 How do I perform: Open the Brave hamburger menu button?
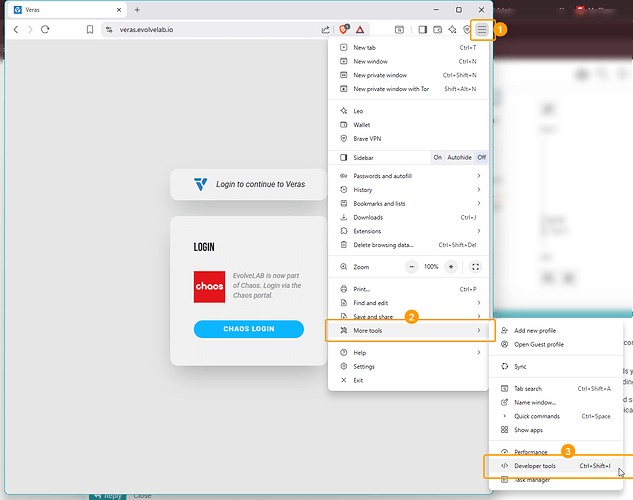pos(482,29)
